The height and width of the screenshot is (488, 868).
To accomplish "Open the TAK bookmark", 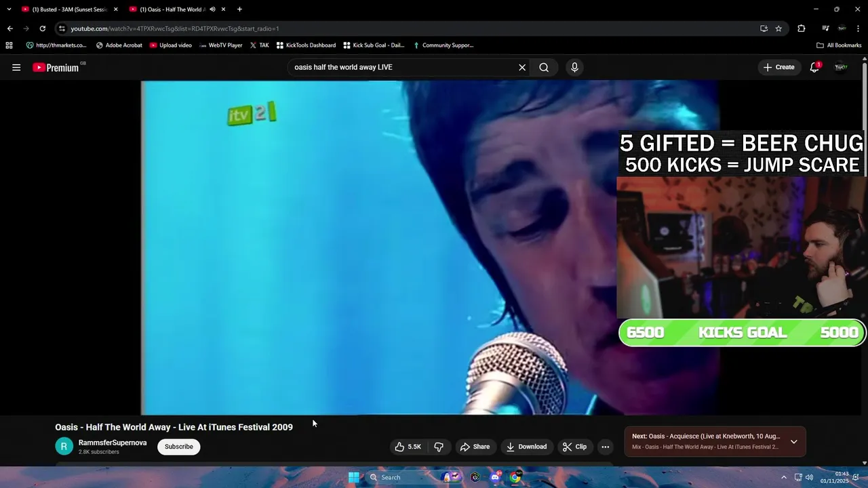I will 259,45.
